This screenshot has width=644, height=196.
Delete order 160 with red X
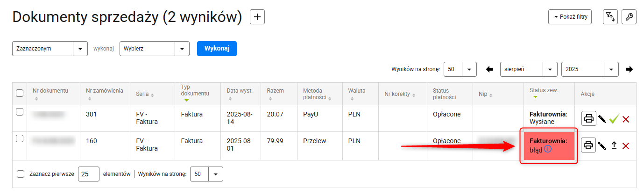tap(626, 146)
